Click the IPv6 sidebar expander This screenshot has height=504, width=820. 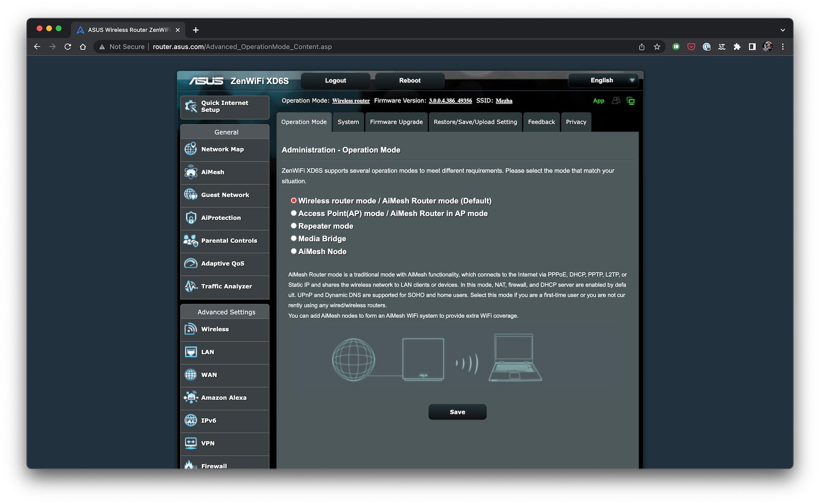point(226,420)
